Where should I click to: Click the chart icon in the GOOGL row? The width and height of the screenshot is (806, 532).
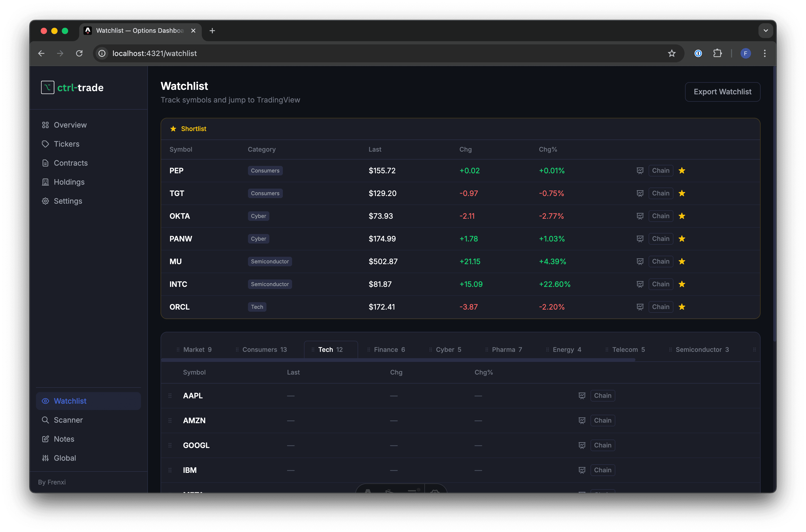(x=582, y=445)
